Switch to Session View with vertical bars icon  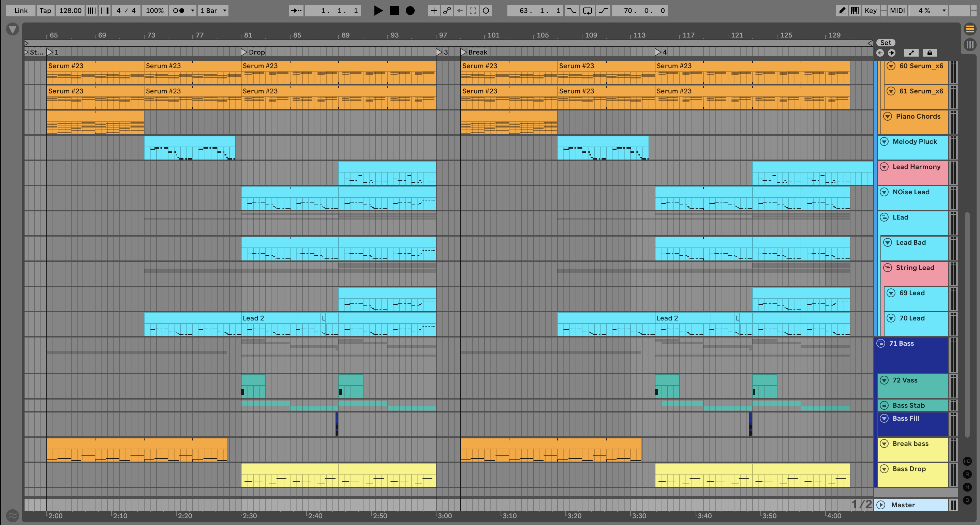pos(970,45)
